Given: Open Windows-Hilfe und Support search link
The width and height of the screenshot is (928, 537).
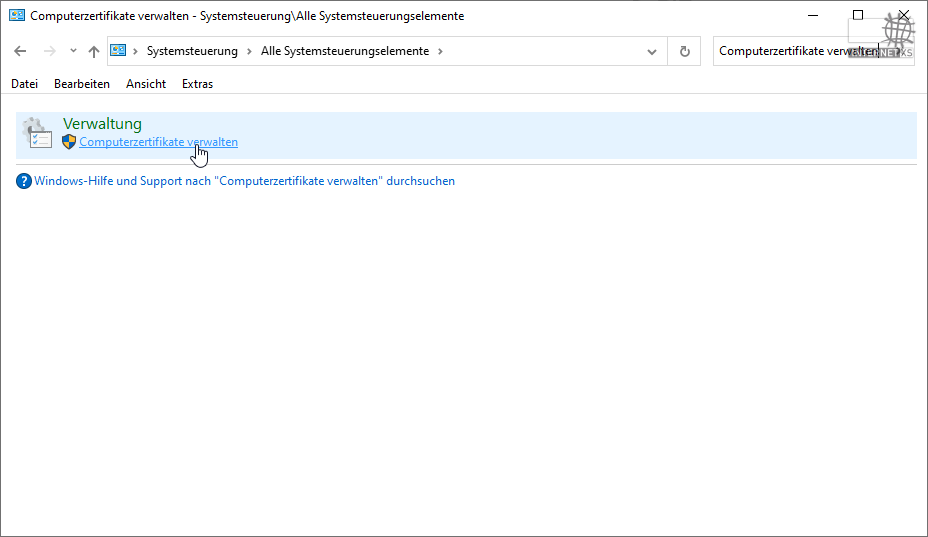Looking at the screenshot, I should click(x=244, y=181).
